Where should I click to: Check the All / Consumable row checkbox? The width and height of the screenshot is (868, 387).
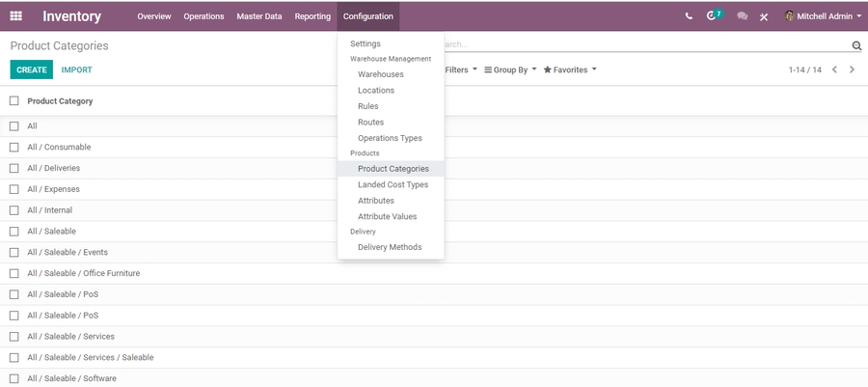(14, 148)
